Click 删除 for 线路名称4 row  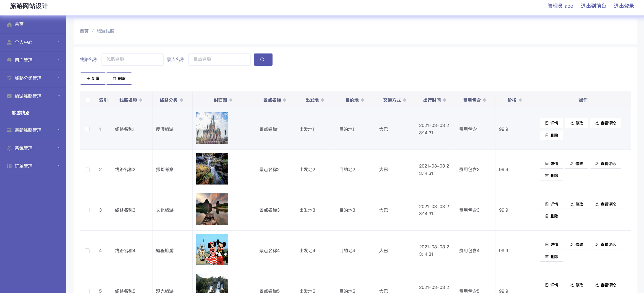click(x=551, y=257)
